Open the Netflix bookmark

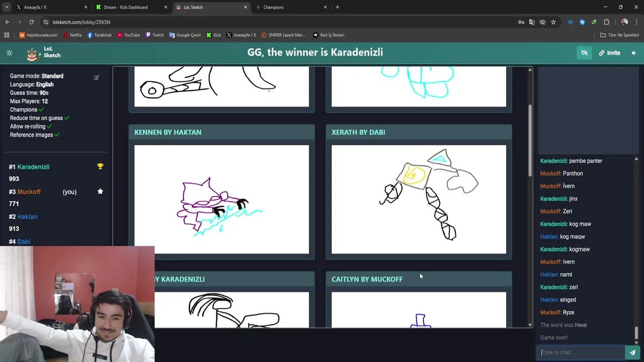tap(72, 35)
